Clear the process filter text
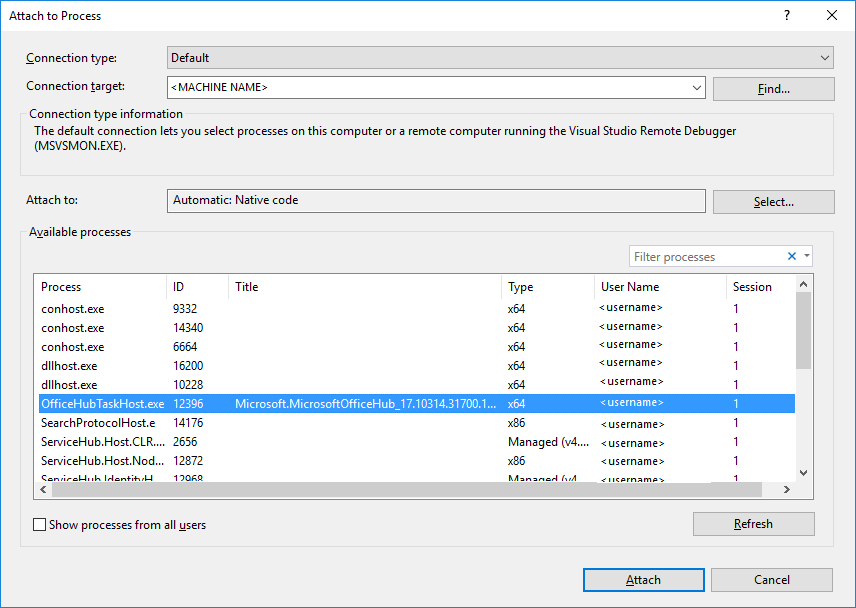Screen dimensions: 856x608 (791, 256)
